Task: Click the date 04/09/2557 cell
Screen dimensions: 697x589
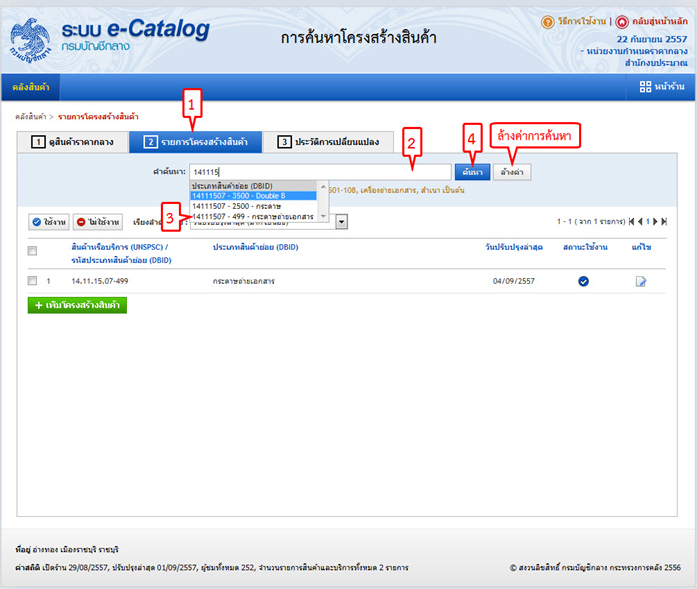Action: coord(514,281)
